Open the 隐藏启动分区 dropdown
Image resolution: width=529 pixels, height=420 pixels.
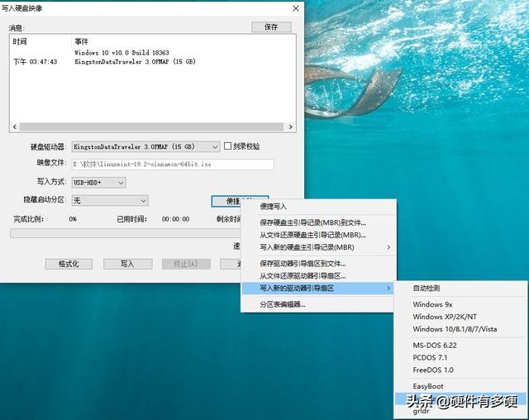110,201
